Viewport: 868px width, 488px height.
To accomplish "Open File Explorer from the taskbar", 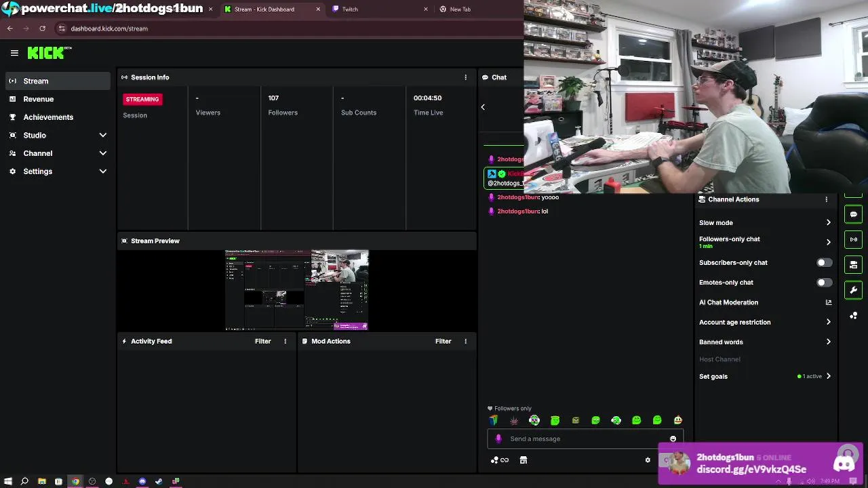I will (x=41, y=481).
